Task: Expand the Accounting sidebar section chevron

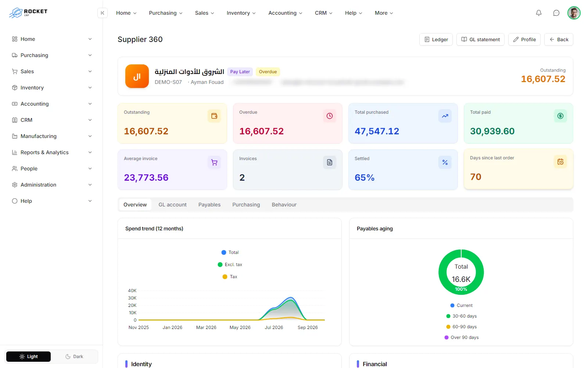Action: (x=90, y=104)
